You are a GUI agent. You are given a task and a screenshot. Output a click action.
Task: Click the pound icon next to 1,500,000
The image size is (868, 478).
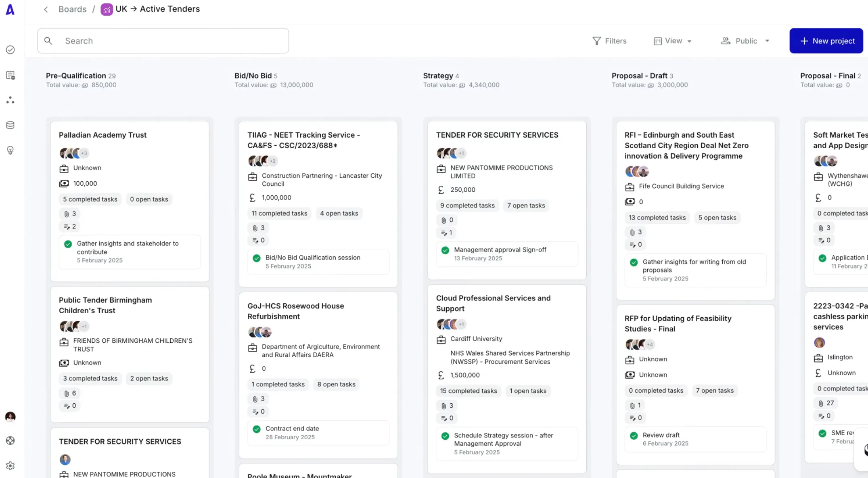point(441,375)
